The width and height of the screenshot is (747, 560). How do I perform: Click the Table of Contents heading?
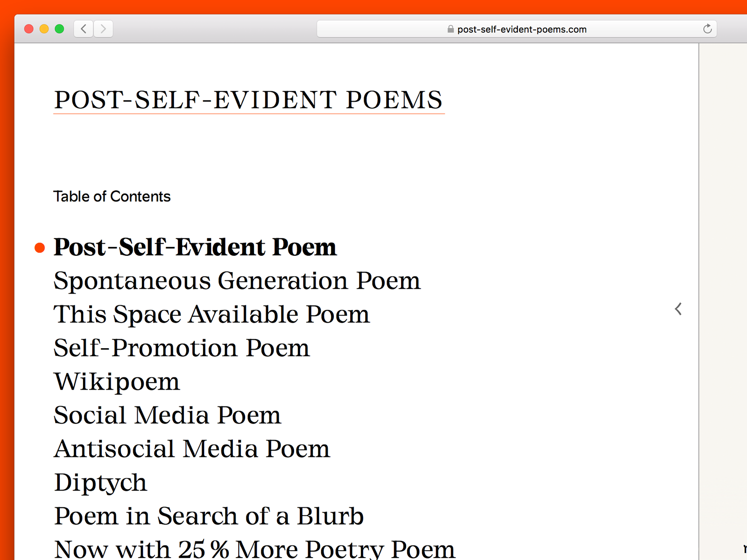(112, 196)
